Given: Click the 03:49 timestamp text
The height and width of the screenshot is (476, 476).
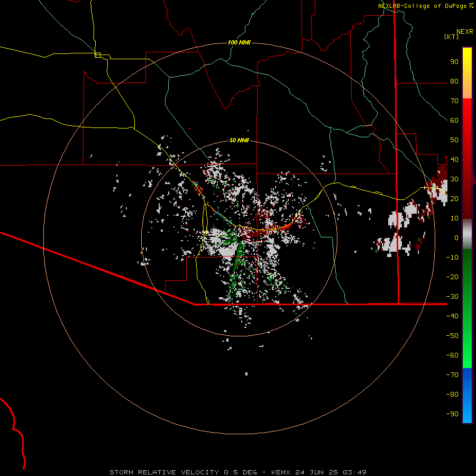Looking at the screenshot, I should coord(354,472).
